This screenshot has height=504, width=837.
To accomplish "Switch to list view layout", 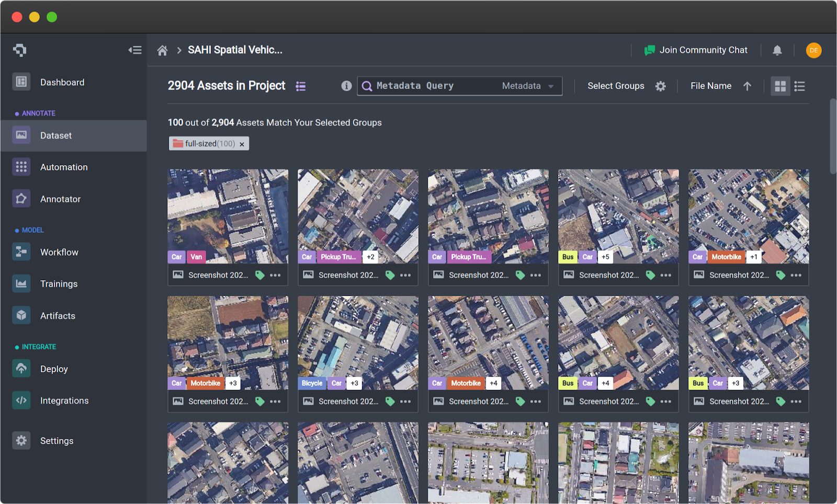I will click(799, 86).
